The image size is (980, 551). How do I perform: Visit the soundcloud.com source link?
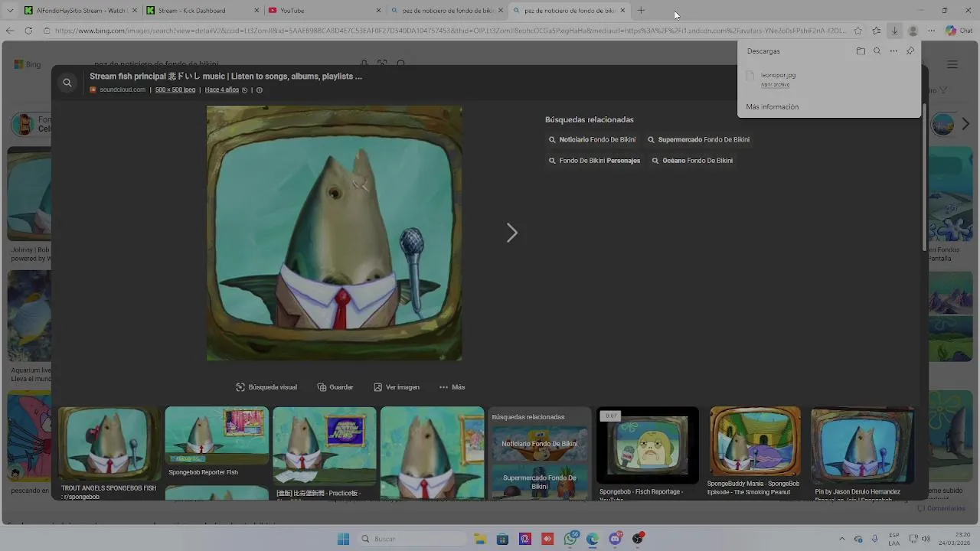click(122, 90)
